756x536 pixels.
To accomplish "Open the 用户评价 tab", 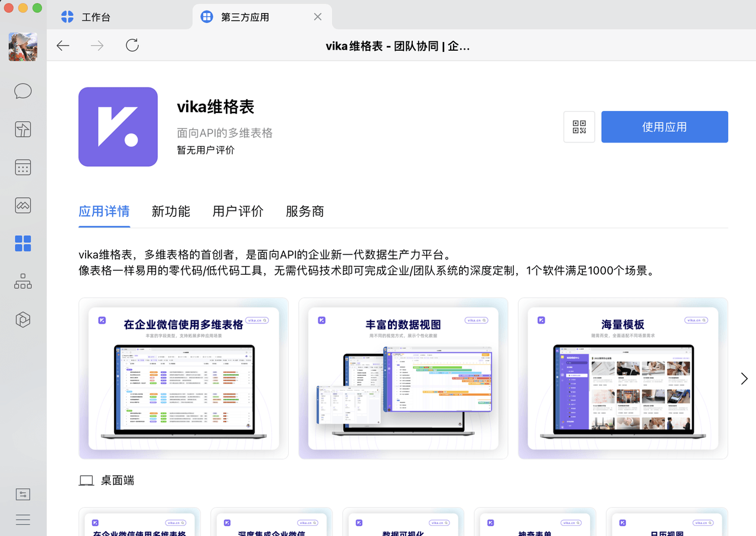I will pyautogui.click(x=238, y=212).
